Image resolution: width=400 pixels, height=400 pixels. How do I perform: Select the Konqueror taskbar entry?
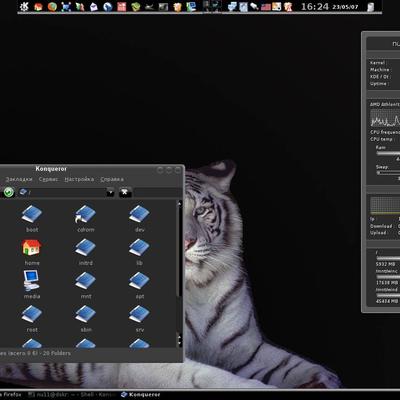[141, 395]
